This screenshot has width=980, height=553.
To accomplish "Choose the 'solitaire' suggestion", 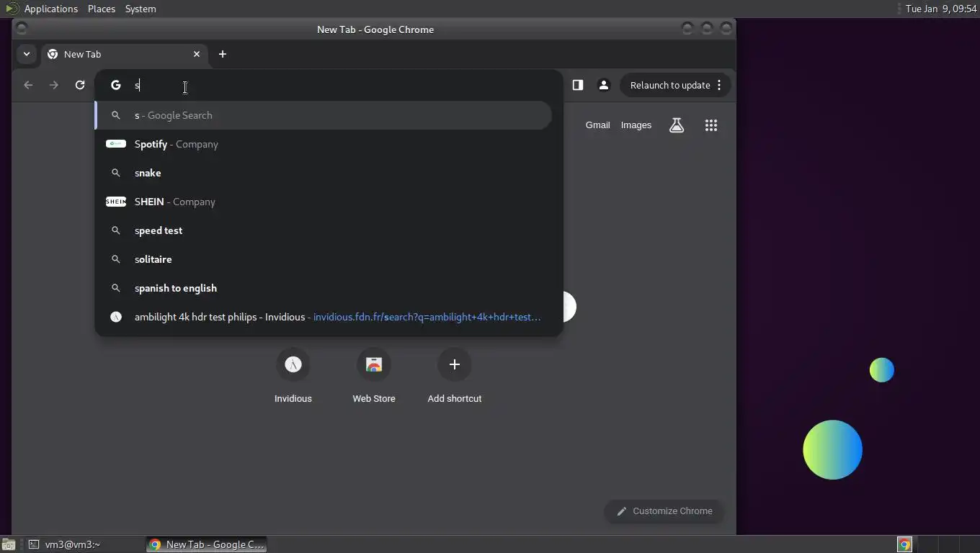I will click(324, 259).
